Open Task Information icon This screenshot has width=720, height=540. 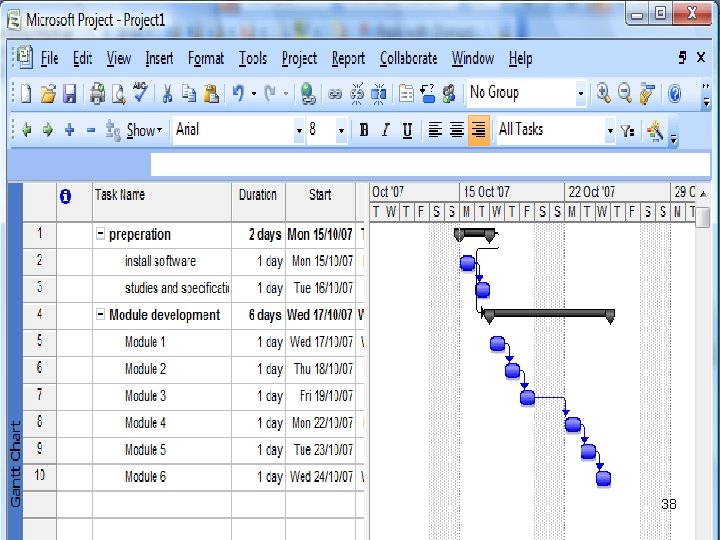pos(406,94)
